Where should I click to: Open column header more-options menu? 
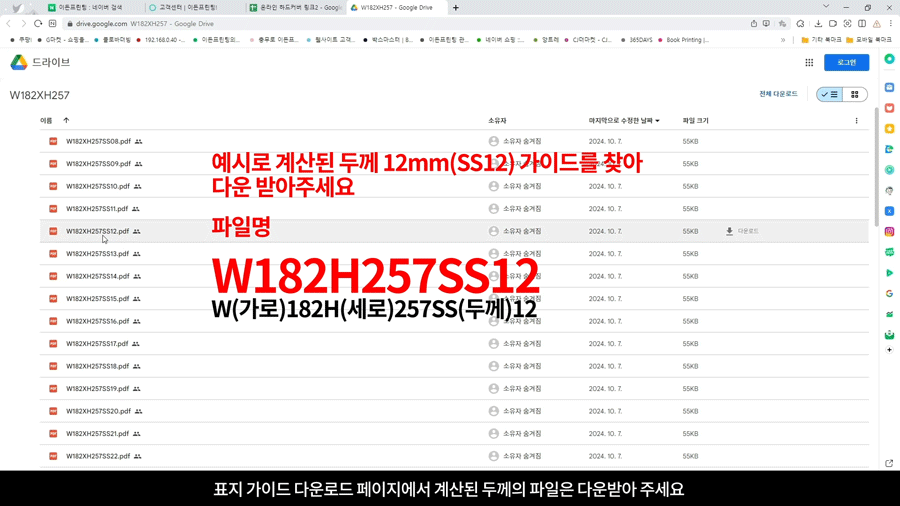(856, 120)
